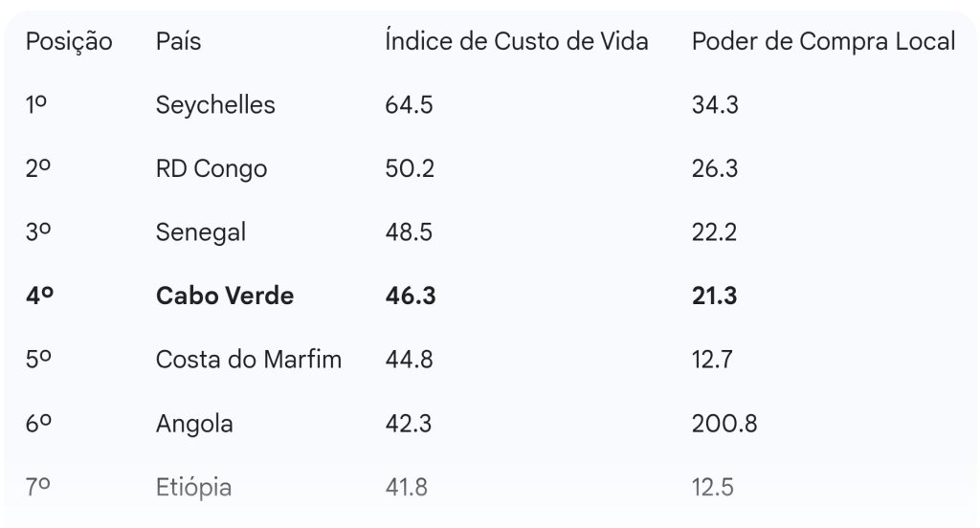Click the 34.3 purchasing power value
This screenshot has height=528, width=980.
pyautogui.click(x=715, y=105)
